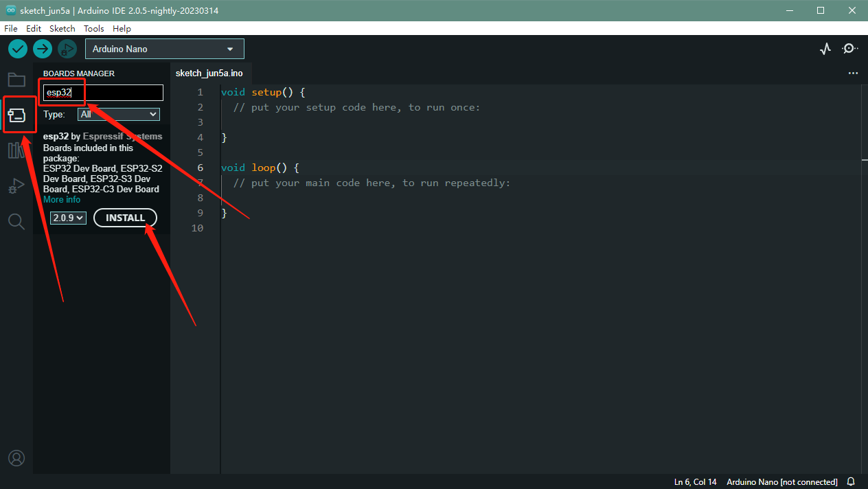The height and width of the screenshot is (489, 868).
Task: Open the Serial Monitor icon
Action: (850, 49)
